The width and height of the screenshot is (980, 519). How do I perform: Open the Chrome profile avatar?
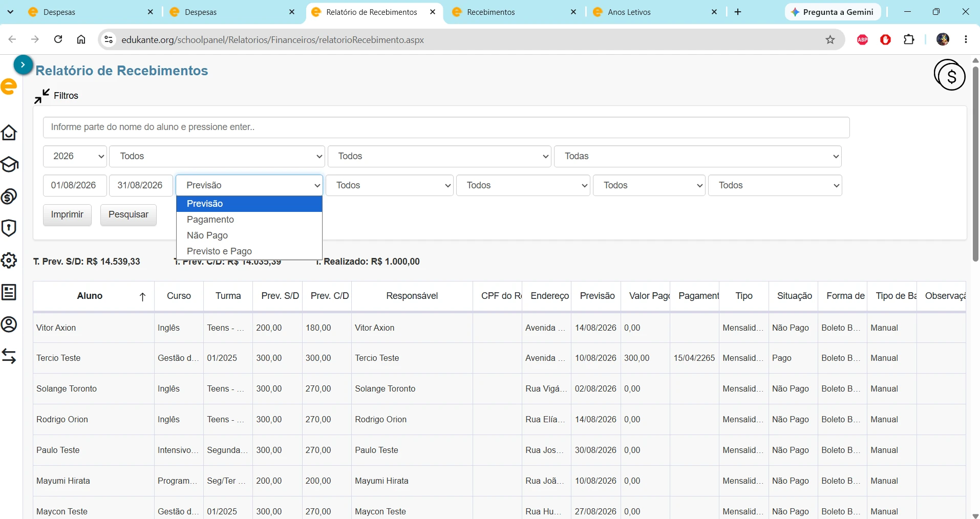943,39
